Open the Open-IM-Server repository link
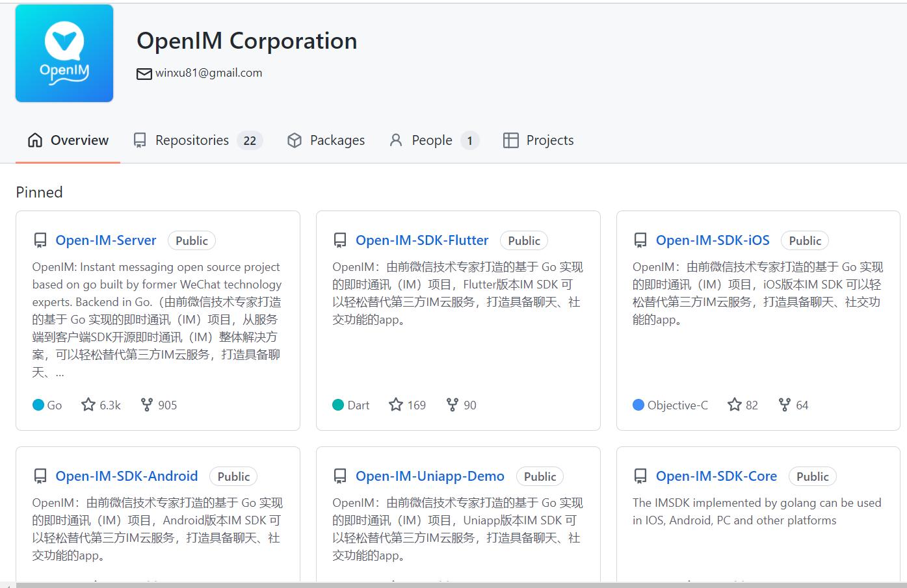Image resolution: width=907 pixels, height=588 pixels. [x=106, y=240]
